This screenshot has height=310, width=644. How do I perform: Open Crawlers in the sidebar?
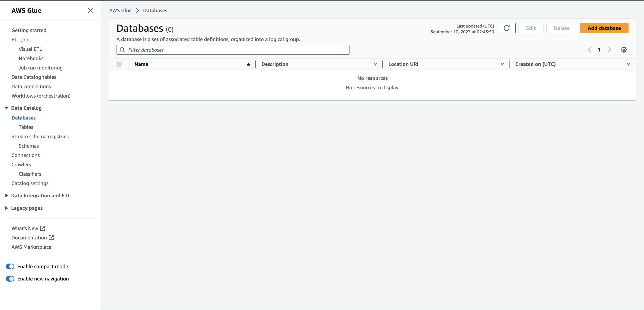(21, 165)
